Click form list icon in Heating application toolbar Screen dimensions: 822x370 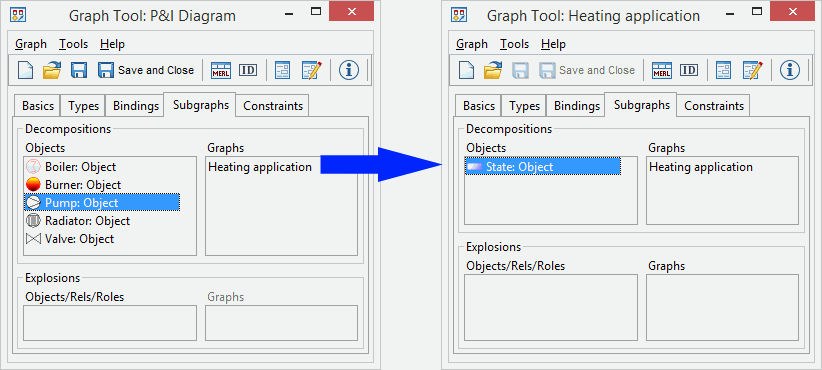[x=723, y=70]
